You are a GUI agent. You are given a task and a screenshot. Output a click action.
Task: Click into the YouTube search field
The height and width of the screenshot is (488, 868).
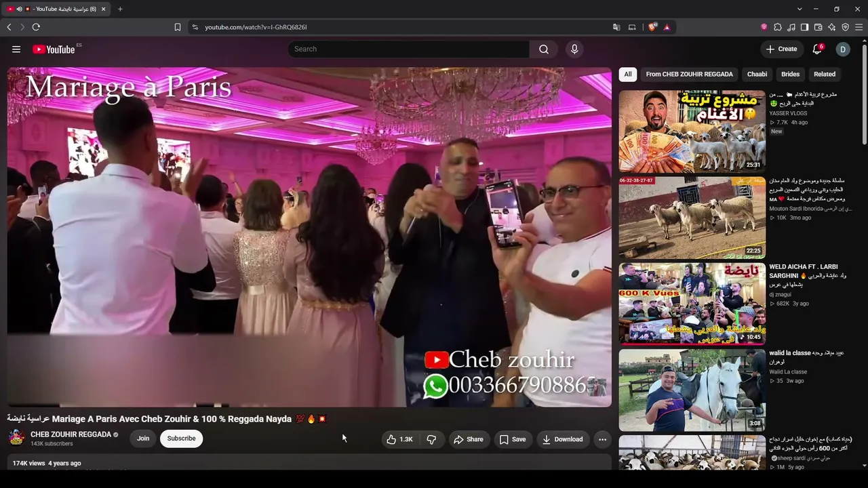click(408, 49)
